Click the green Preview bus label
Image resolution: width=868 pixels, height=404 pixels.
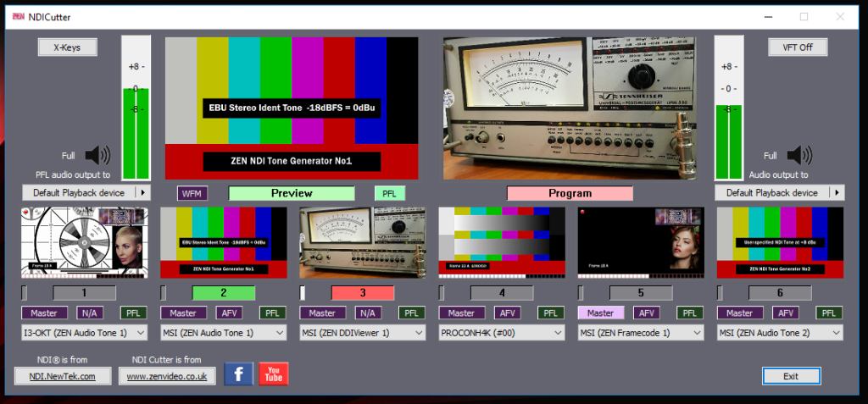pyautogui.click(x=292, y=193)
